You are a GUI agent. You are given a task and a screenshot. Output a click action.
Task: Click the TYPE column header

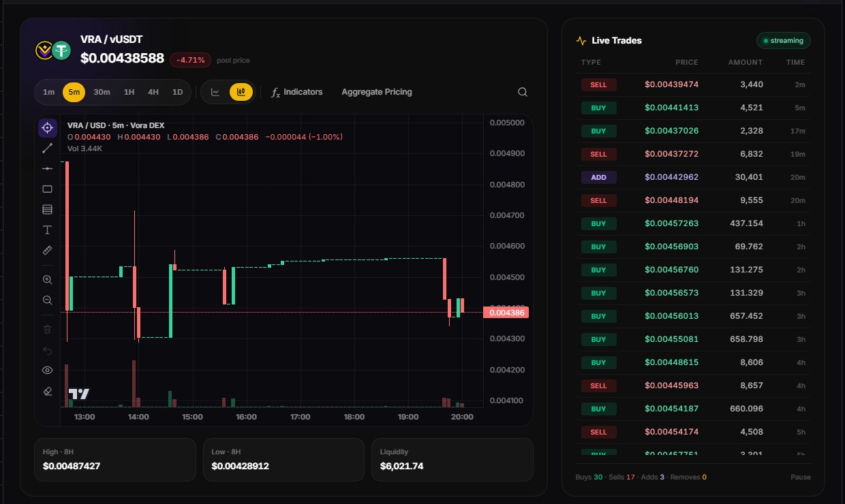pyautogui.click(x=591, y=62)
